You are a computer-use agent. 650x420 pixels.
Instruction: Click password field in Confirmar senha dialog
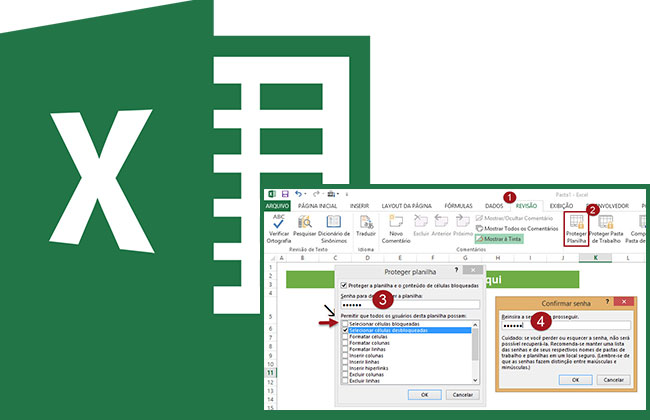tap(566, 325)
